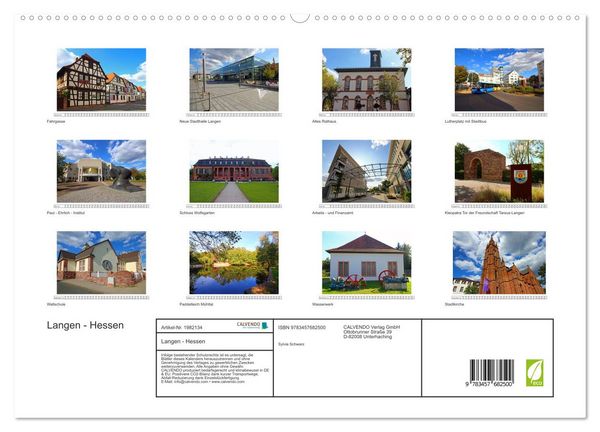This screenshot has height=432, width=600.
Task: Open the Neue Stadthalle Langen photo
Action: (x=234, y=80)
